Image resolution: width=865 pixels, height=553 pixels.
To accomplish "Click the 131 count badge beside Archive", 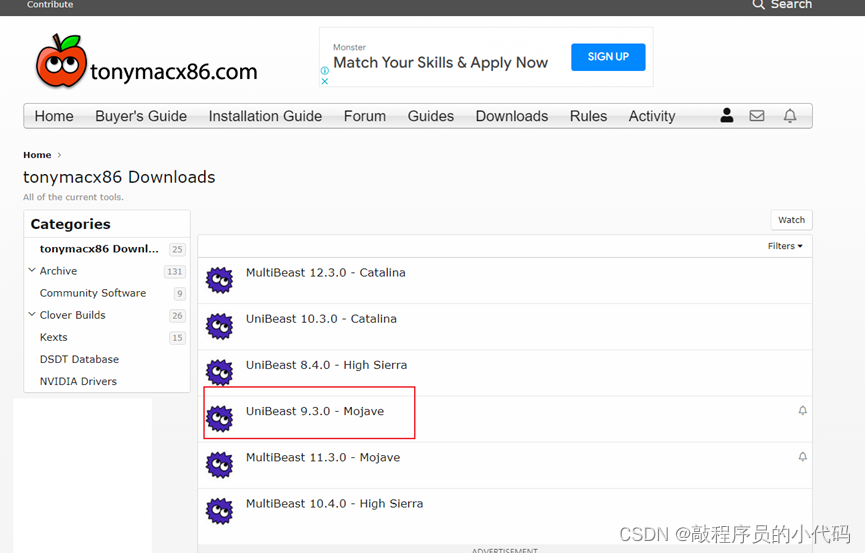I will point(175,272).
